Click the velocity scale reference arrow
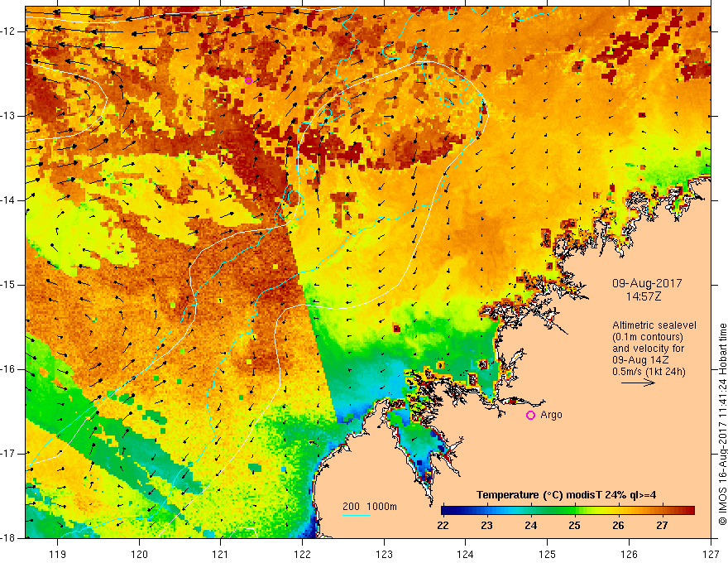The height and width of the screenshot is (563, 728). [x=639, y=383]
